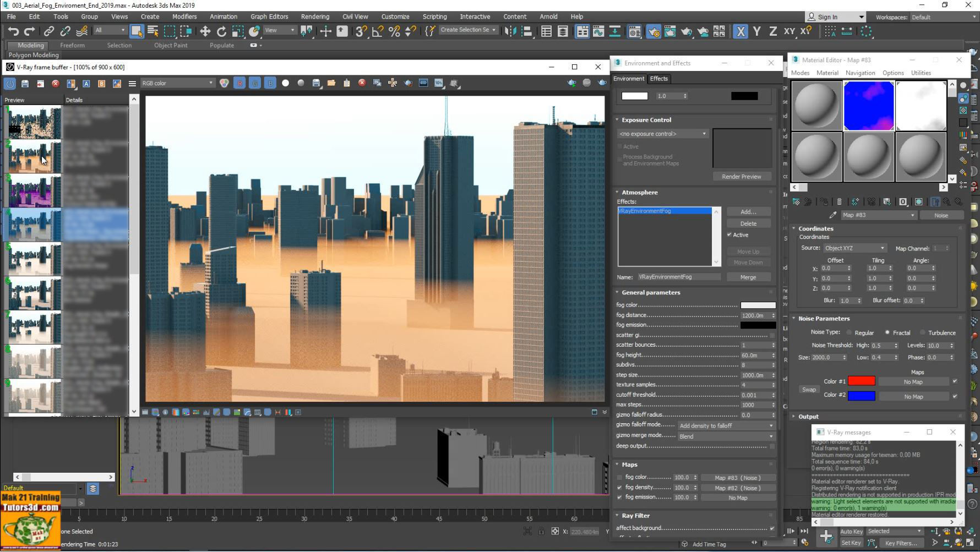
Task: Toggle the Percent Snap button
Action: 394,31
